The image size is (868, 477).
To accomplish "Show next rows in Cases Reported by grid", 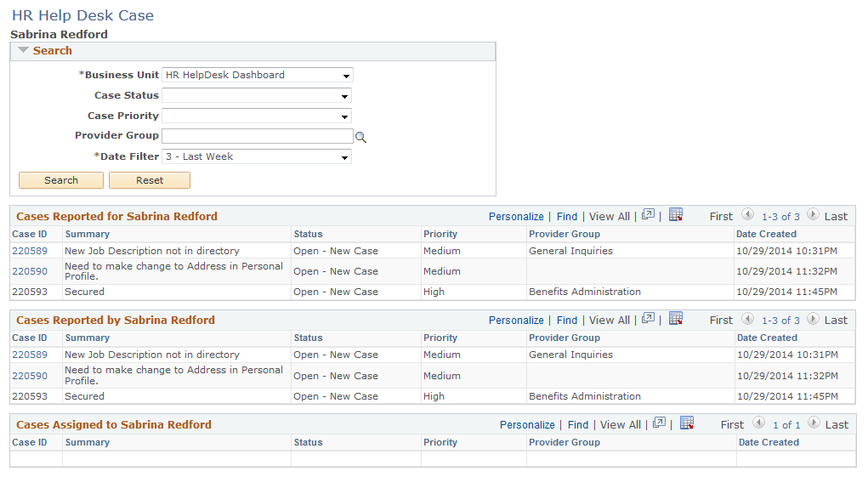I will [x=813, y=318].
